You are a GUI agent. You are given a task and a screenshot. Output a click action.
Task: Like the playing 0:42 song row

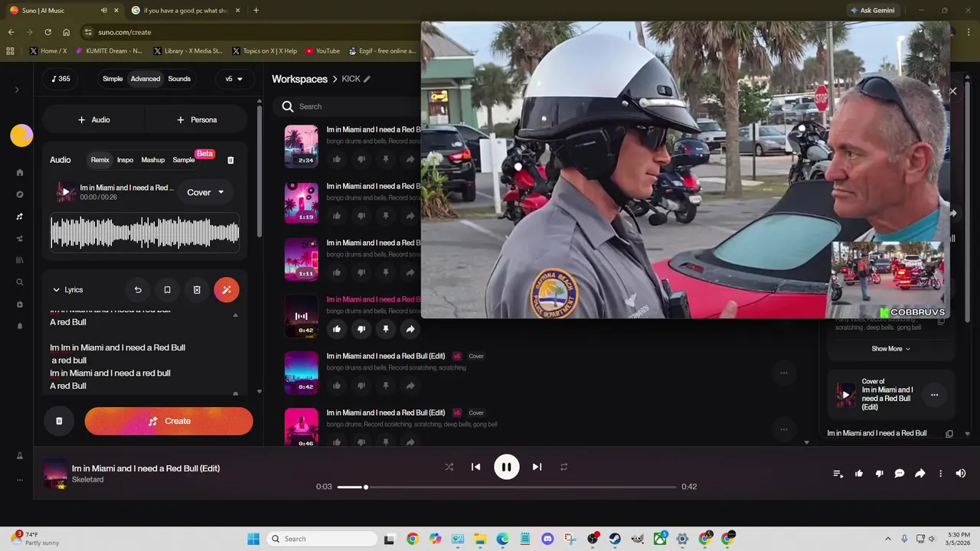tap(337, 329)
